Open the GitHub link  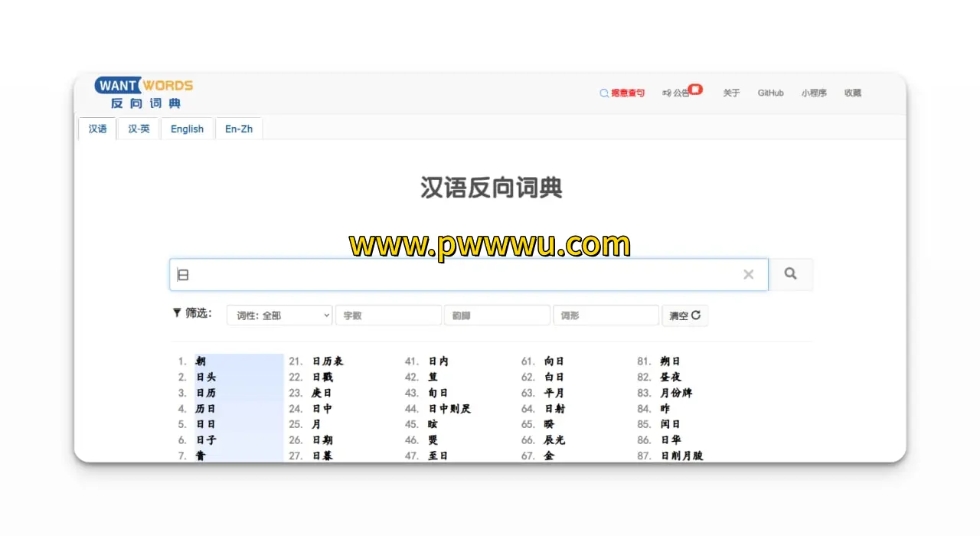tap(770, 93)
